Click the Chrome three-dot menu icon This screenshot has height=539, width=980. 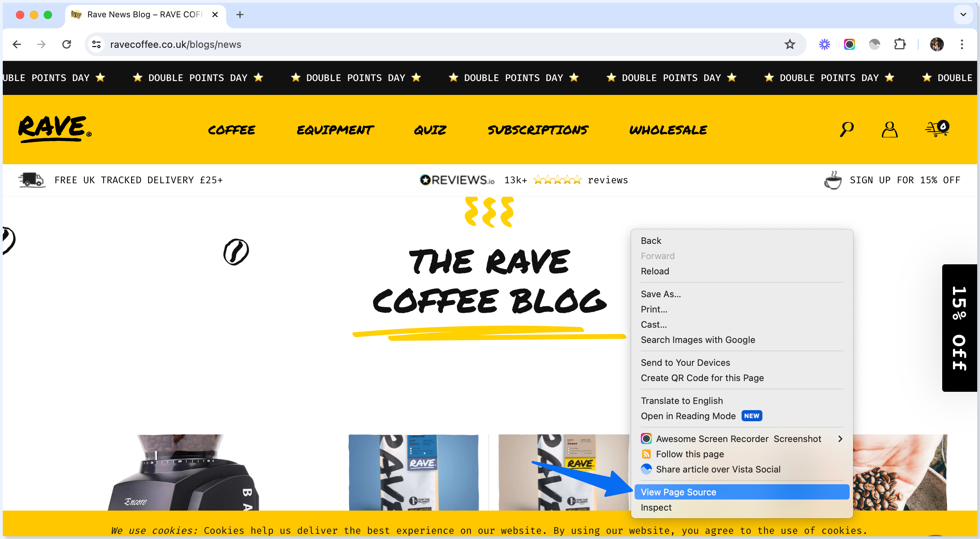point(962,44)
